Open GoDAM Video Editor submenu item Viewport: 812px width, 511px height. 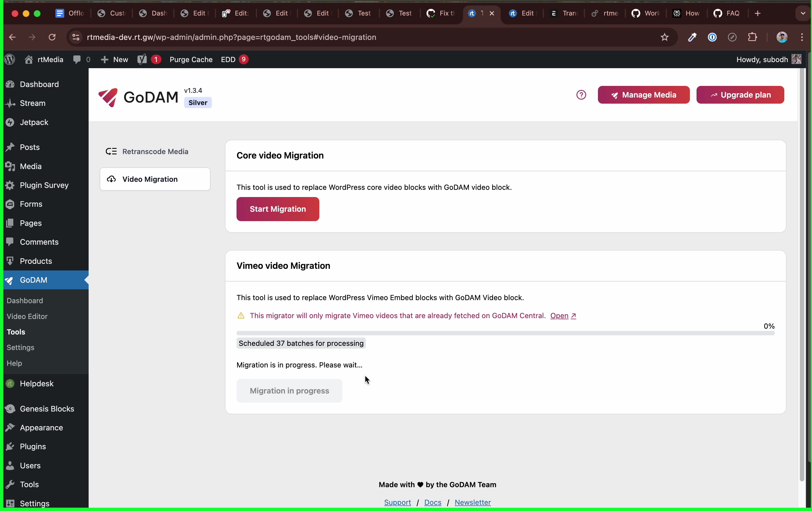coord(27,316)
